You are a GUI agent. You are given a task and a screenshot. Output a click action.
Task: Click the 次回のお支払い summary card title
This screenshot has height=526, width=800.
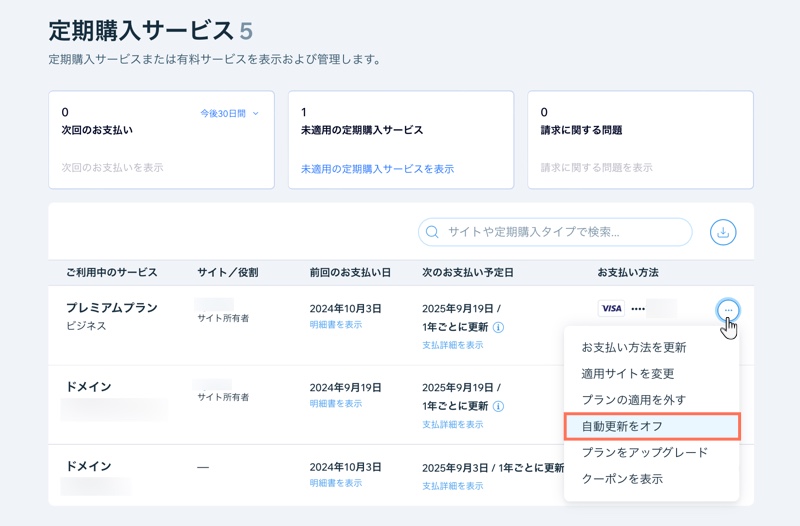(x=97, y=130)
